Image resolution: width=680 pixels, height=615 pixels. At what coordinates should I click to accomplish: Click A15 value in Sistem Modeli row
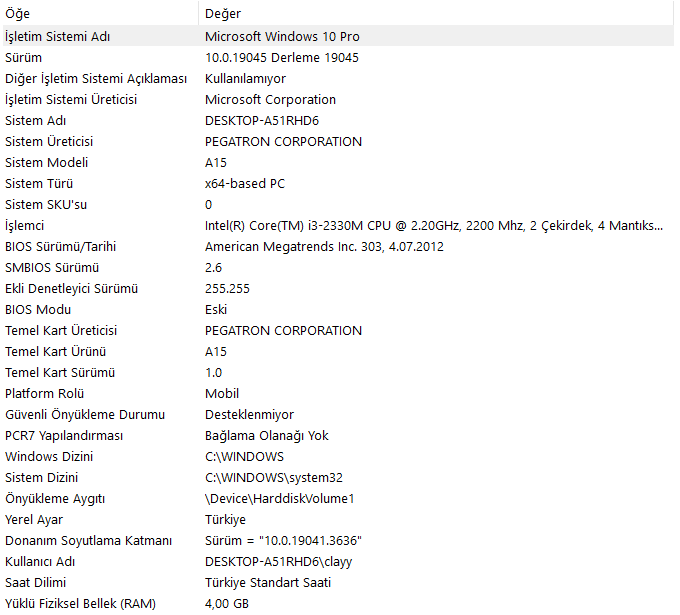216,163
